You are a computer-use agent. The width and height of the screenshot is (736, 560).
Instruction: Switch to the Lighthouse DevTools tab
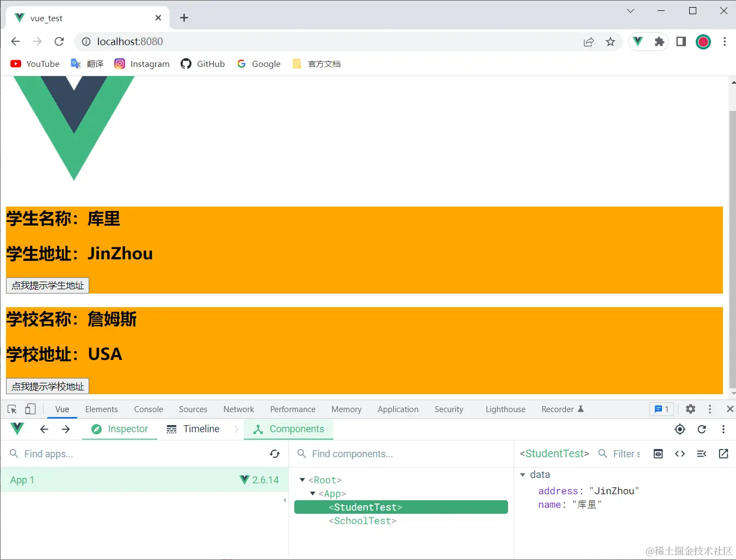point(505,409)
